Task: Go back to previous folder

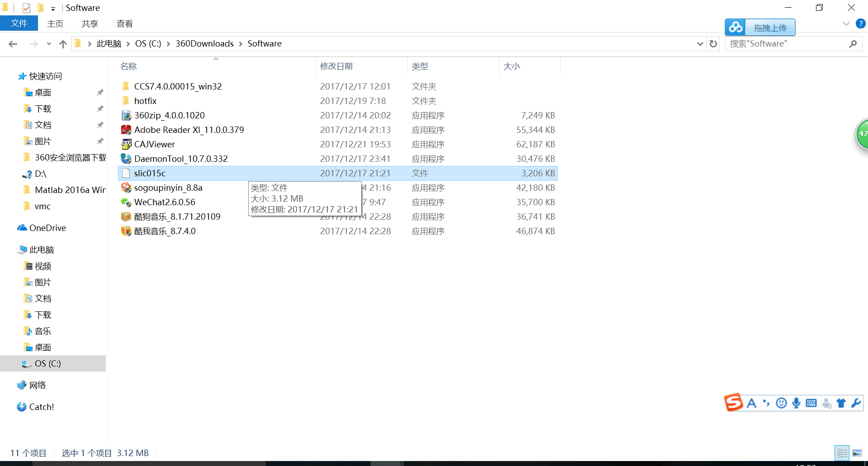Action: [x=13, y=44]
